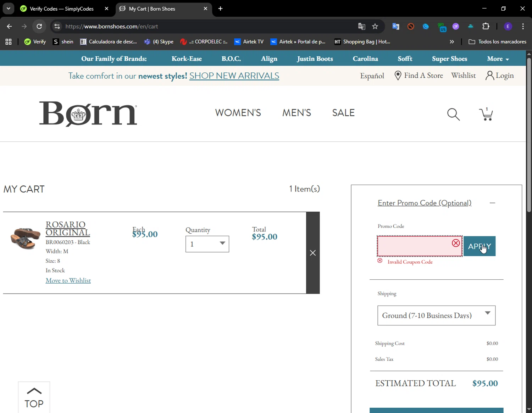Click the teal cloud extension icon
Viewport: 532px width, 413px height.
[x=471, y=26]
